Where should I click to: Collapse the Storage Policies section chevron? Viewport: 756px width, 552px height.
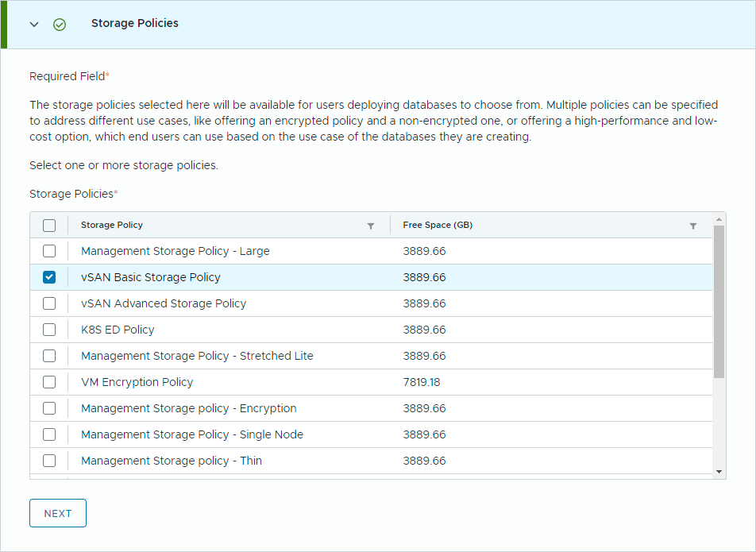tap(33, 24)
